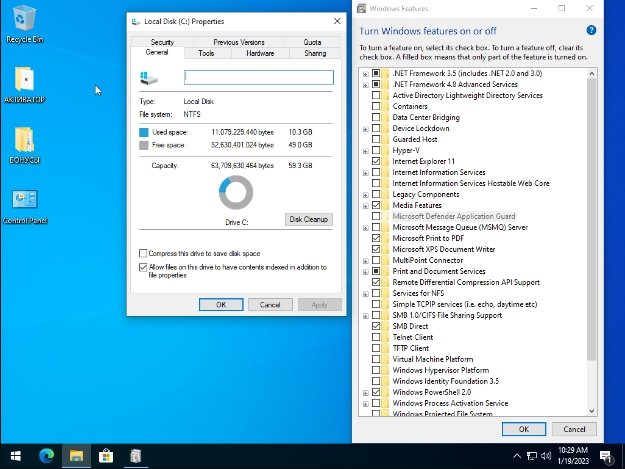Image resolution: width=625 pixels, height=469 pixels.
Task: Switch to the Security tab
Action: tap(162, 42)
